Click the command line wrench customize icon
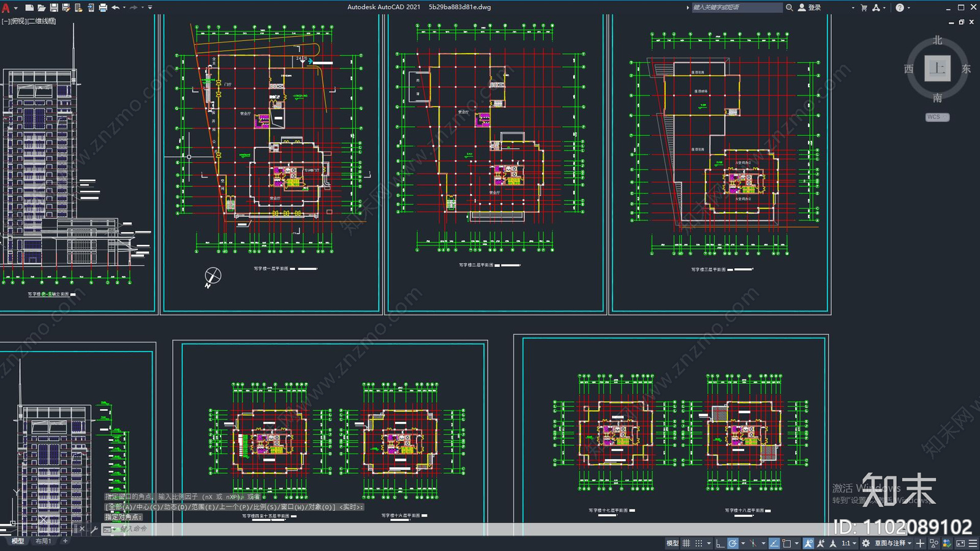980x551 pixels. 94,529
